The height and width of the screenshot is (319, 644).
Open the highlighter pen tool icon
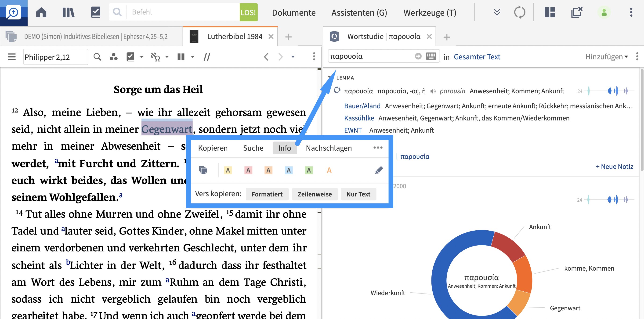pyautogui.click(x=379, y=170)
